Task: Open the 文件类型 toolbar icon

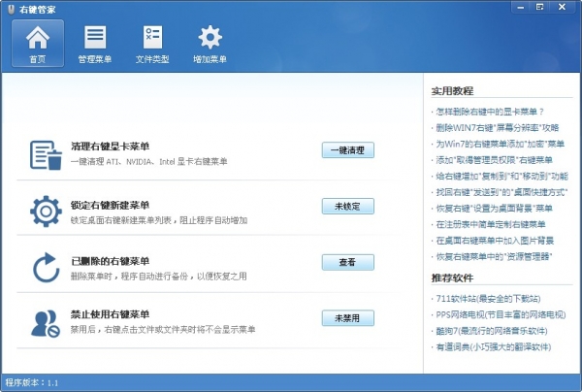Action: point(151,44)
